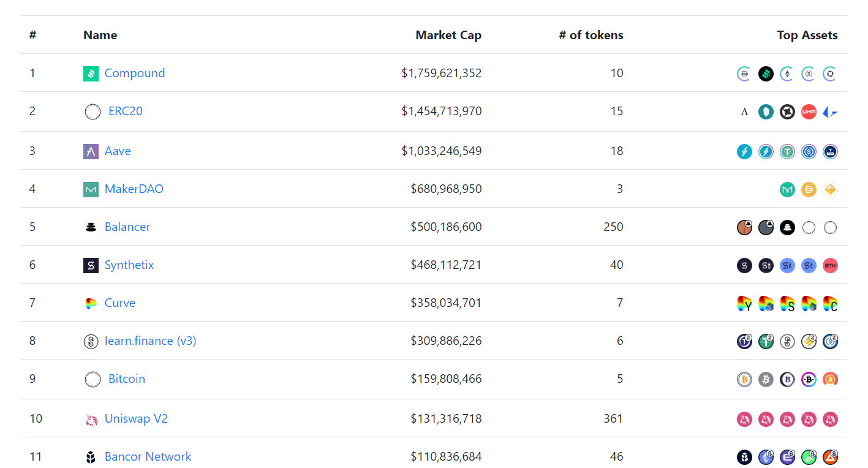Click the green Compound logo icon

pyautogui.click(x=91, y=74)
